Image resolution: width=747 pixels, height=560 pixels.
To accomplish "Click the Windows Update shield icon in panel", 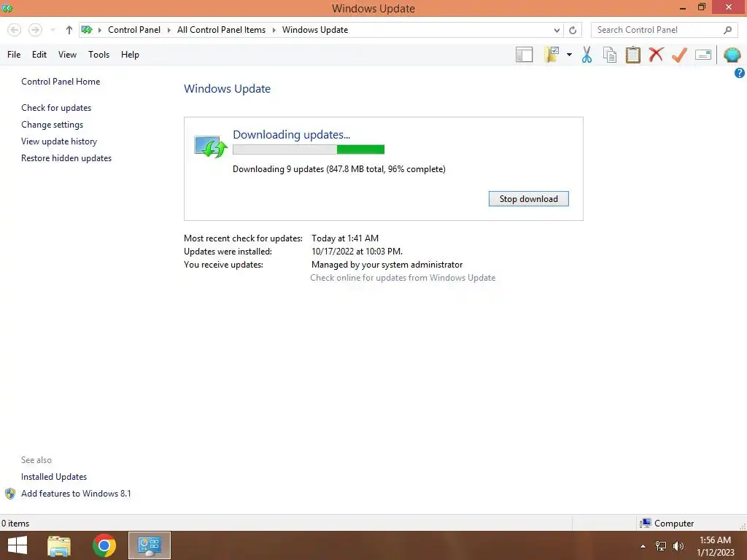I will coord(211,146).
